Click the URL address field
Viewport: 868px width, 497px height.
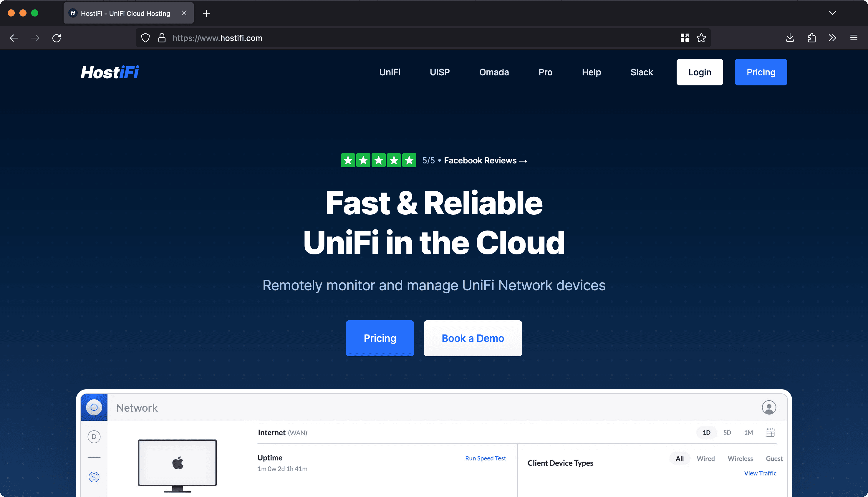(410, 38)
